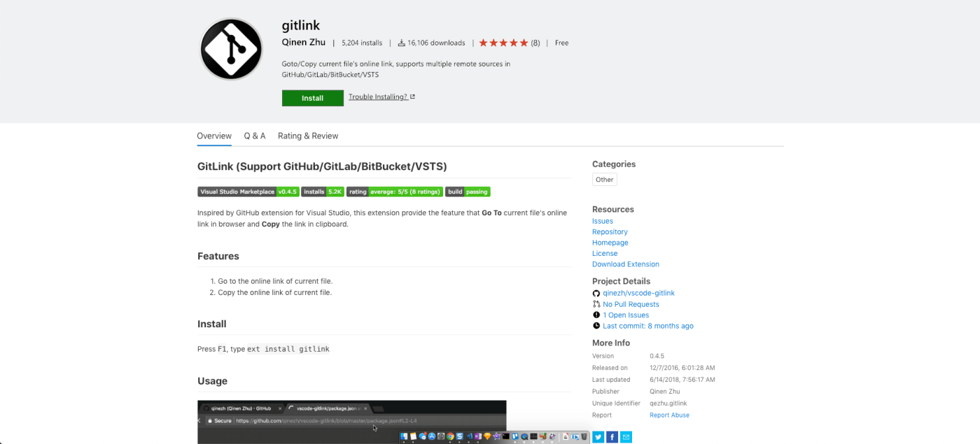The height and width of the screenshot is (444, 980).
Task: Click the Report Abuse link
Action: tap(669, 415)
